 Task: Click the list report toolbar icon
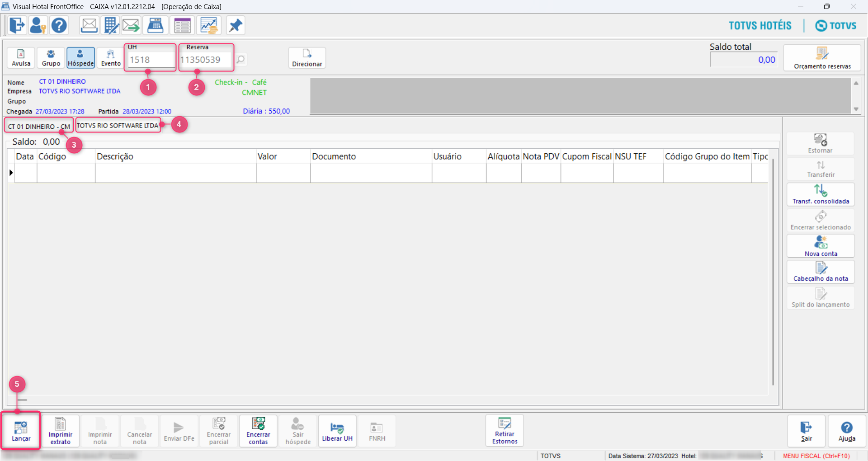pyautogui.click(x=183, y=25)
